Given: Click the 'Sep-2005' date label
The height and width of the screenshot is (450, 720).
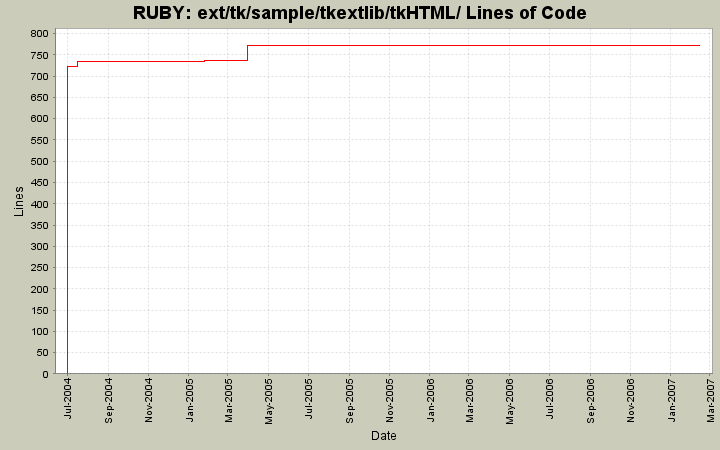Looking at the screenshot, I should tap(349, 400).
